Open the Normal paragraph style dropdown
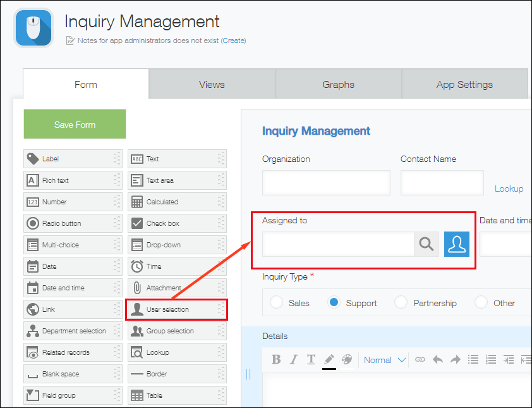This screenshot has height=408, width=532. tap(382, 359)
